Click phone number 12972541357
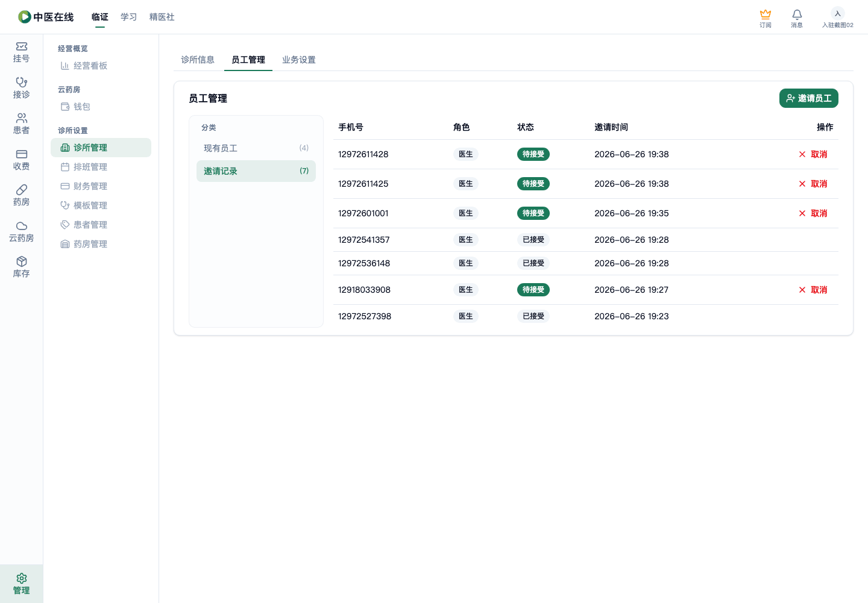This screenshot has width=868, height=603. click(364, 240)
